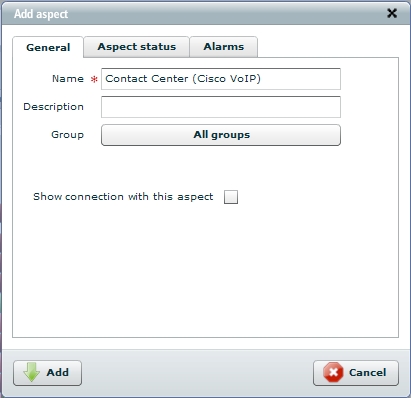Click the 'Show connection with this aspect' label
Viewport: 411px width, 398px height.
pos(123,197)
